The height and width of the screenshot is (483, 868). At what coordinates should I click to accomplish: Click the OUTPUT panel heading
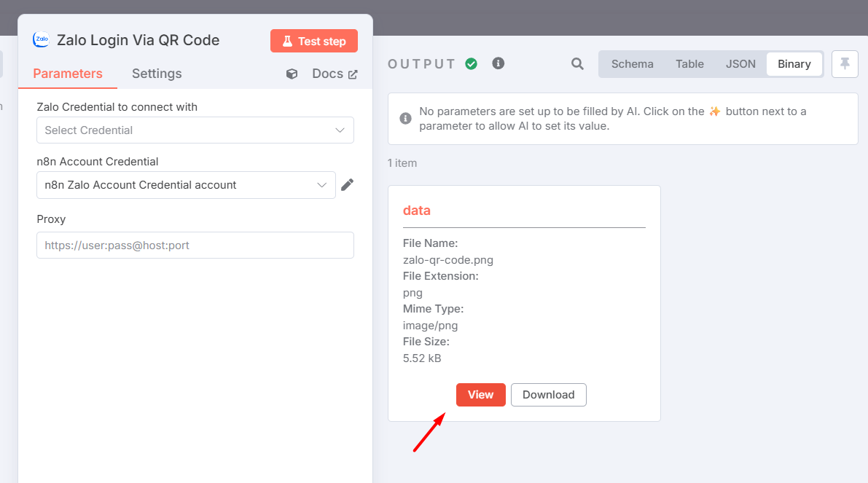(x=422, y=64)
